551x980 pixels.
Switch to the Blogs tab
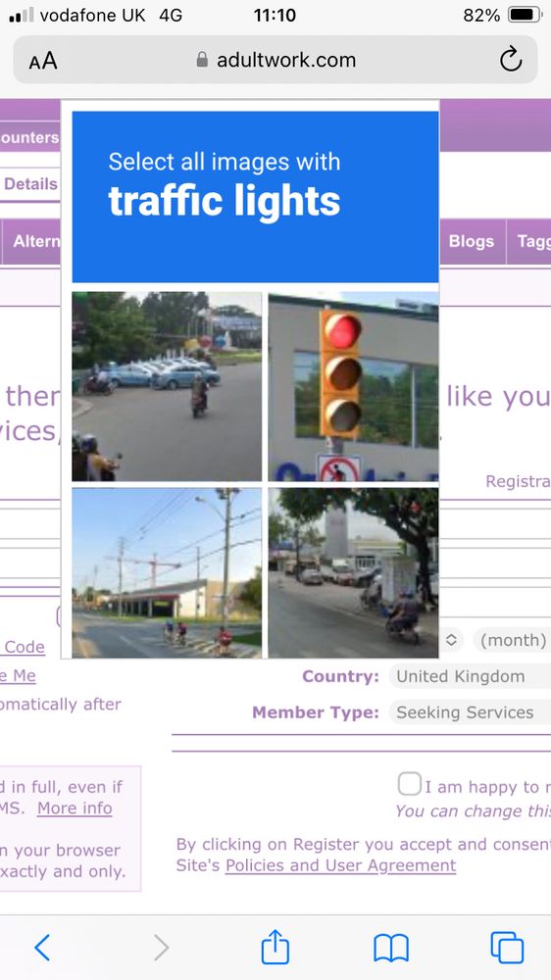[x=471, y=241]
